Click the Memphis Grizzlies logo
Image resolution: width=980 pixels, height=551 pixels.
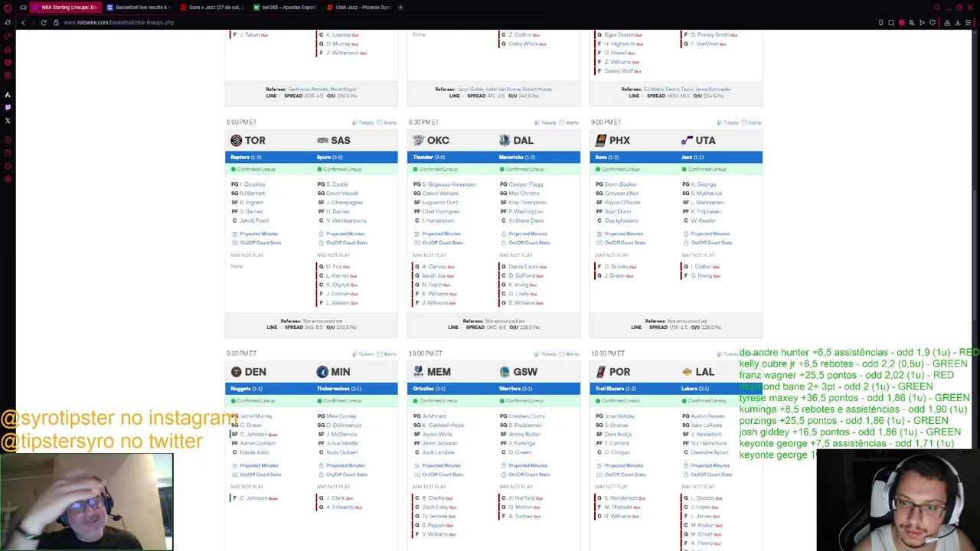click(x=418, y=372)
